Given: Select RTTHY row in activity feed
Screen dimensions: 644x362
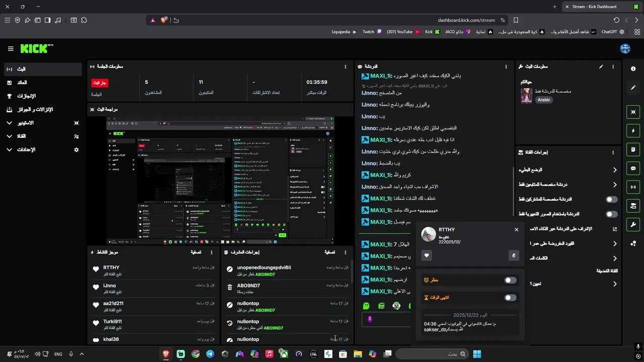Looking at the screenshot, I should click(x=153, y=270).
